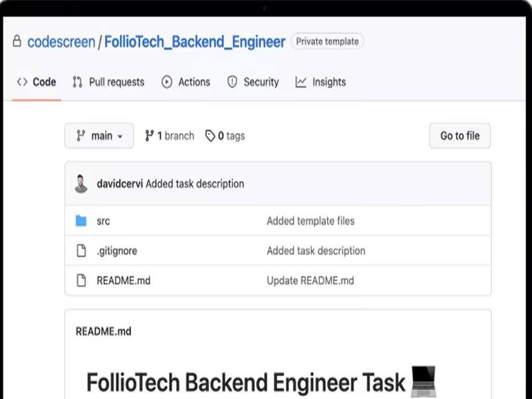Click the Security shield icon

(232, 82)
